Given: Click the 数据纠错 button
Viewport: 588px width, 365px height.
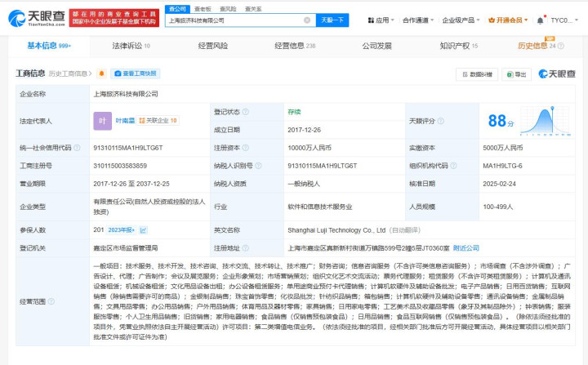Looking at the screenshot, I should [x=477, y=74].
